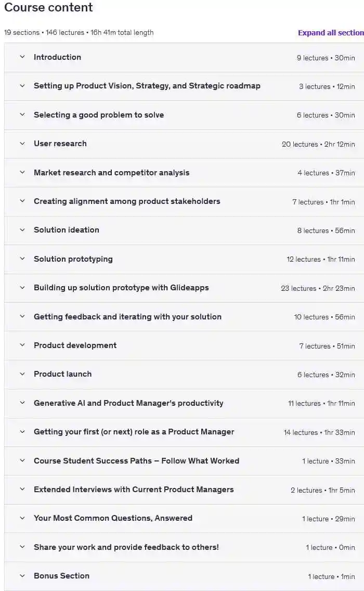Click the chevron beside Bonus Section
The width and height of the screenshot is (364, 591).
(22, 576)
